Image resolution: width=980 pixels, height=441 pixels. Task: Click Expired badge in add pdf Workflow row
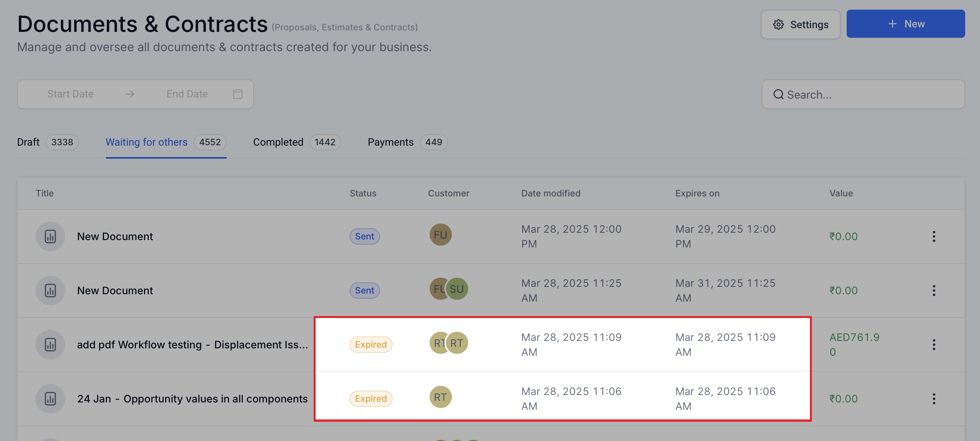point(371,344)
